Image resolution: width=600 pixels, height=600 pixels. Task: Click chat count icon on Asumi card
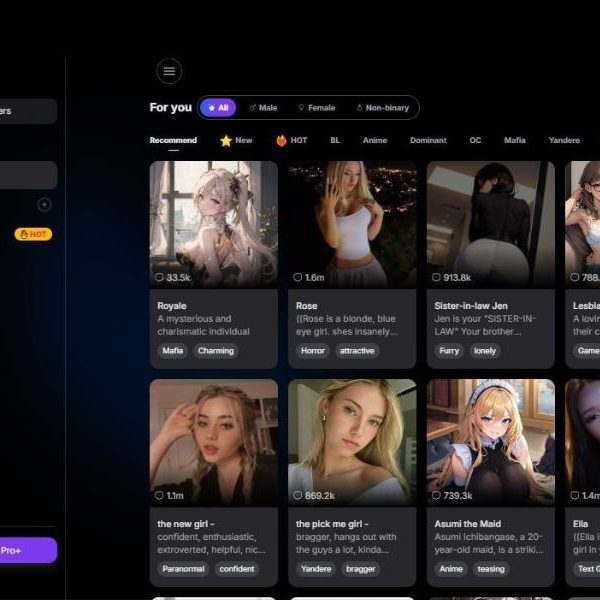click(x=436, y=495)
